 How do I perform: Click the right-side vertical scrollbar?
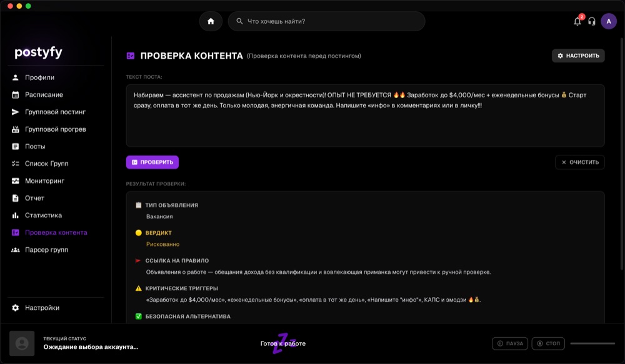coord(622,154)
